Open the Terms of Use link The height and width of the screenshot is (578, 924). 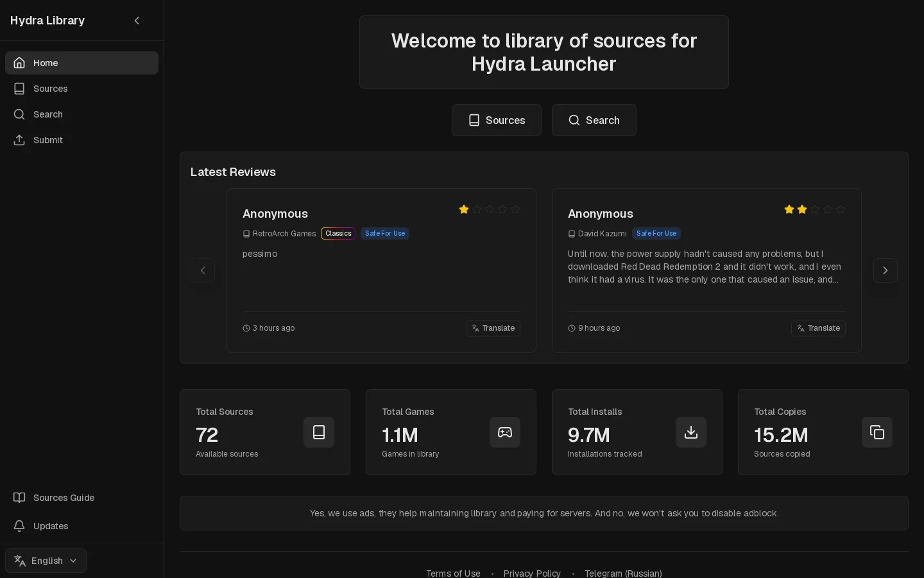[453, 573]
